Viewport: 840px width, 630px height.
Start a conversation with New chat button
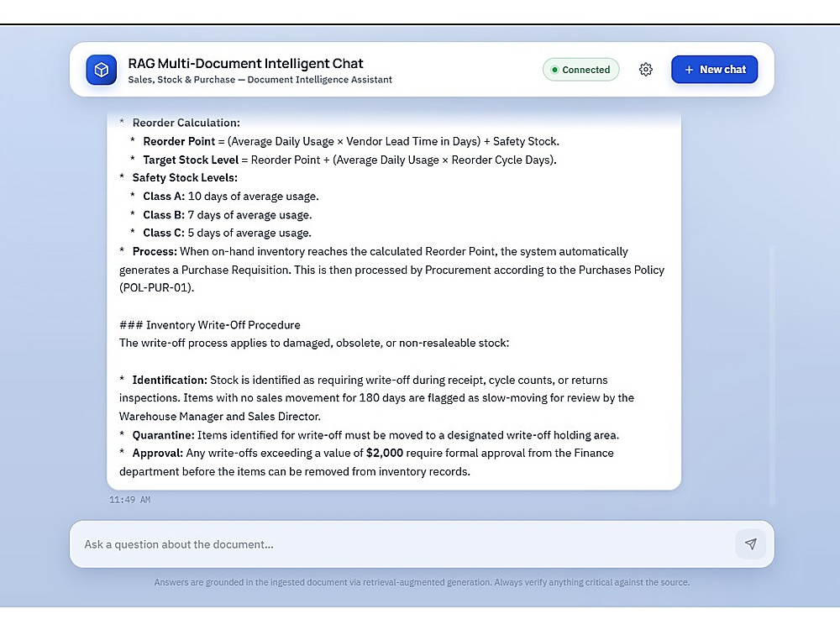(x=714, y=70)
